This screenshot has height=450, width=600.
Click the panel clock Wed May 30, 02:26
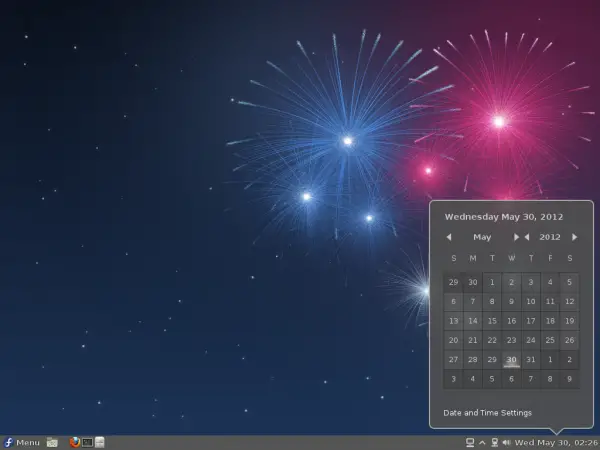(557, 443)
